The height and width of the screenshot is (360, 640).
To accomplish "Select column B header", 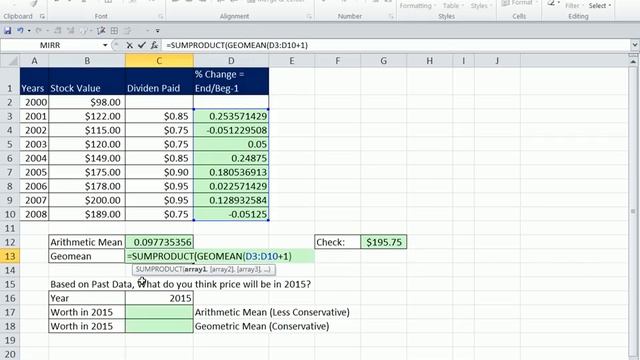I will point(87,61).
